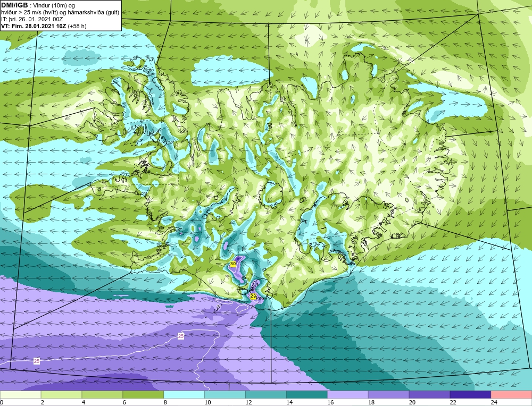
Task: Click the 'IT: þri. 26. 01. 2021 00Z' line
Action: pyautogui.click(x=32, y=19)
